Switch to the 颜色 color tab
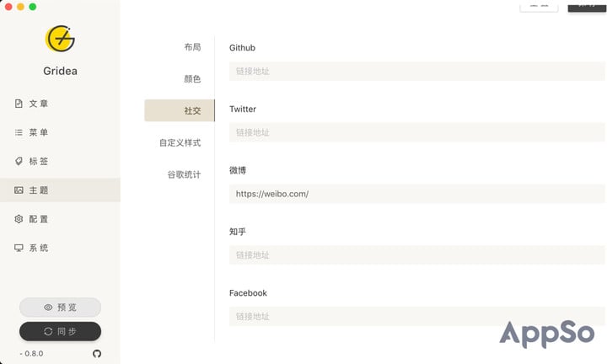The height and width of the screenshot is (364, 607). 192,79
